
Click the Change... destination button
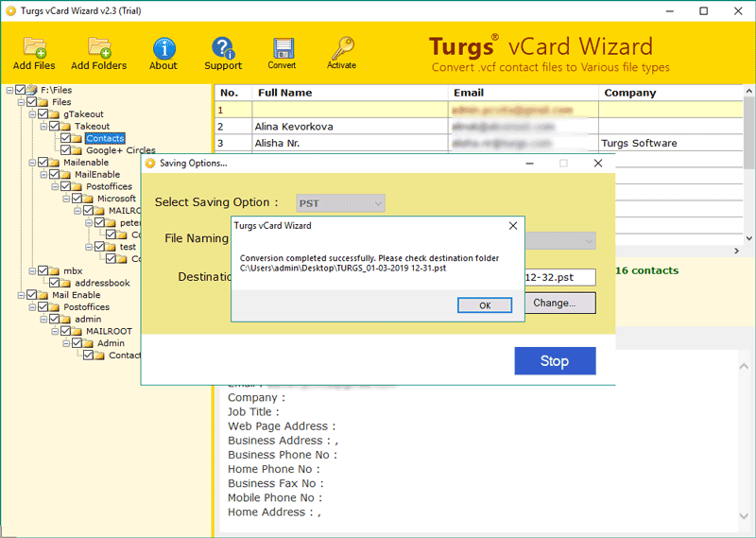(560, 303)
